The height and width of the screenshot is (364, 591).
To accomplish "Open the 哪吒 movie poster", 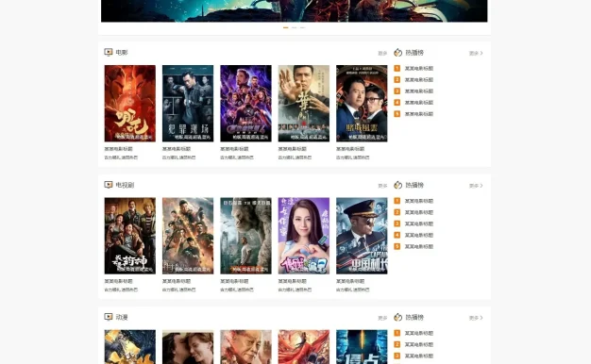I will [130, 103].
